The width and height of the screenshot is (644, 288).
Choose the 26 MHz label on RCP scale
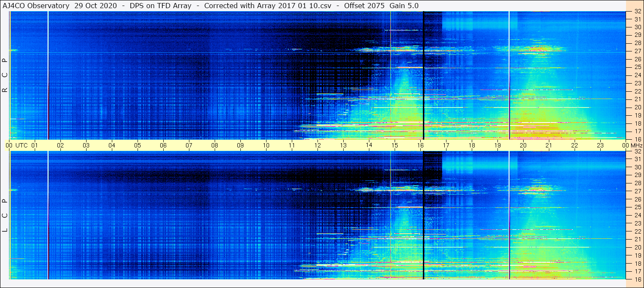click(637, 59)
